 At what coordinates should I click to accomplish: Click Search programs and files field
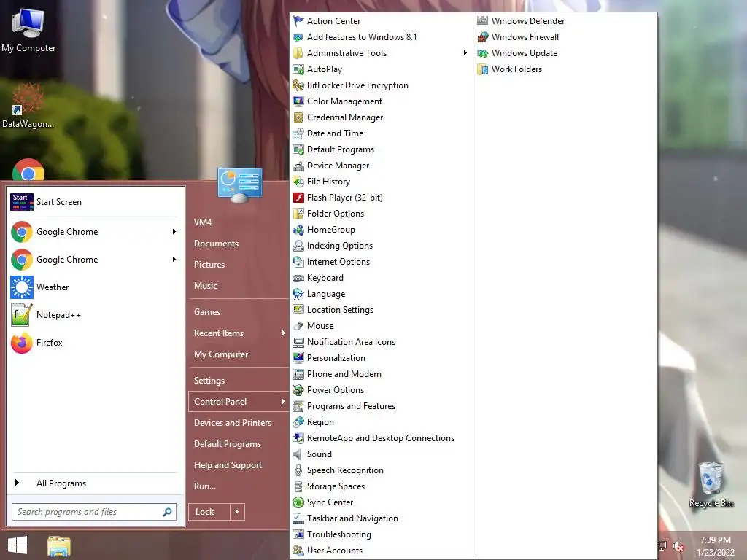(94, 512)
